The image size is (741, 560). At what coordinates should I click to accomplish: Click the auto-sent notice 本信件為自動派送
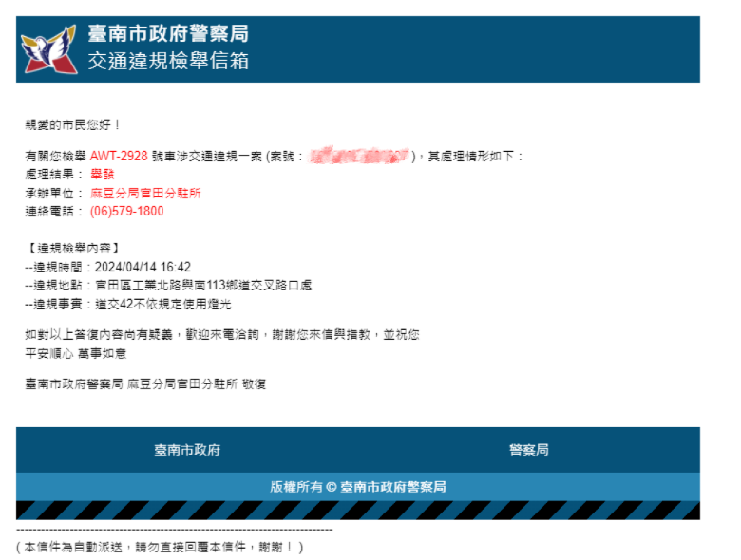(x=160, y=548)
